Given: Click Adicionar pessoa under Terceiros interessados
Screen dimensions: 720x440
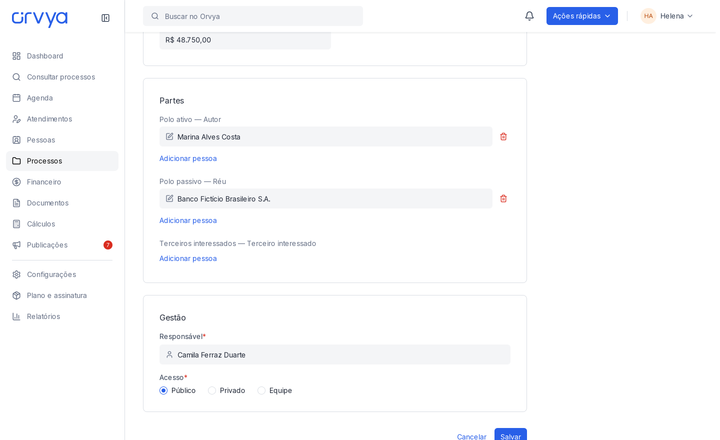Looking at the screenshot, I should coord(188,259).
